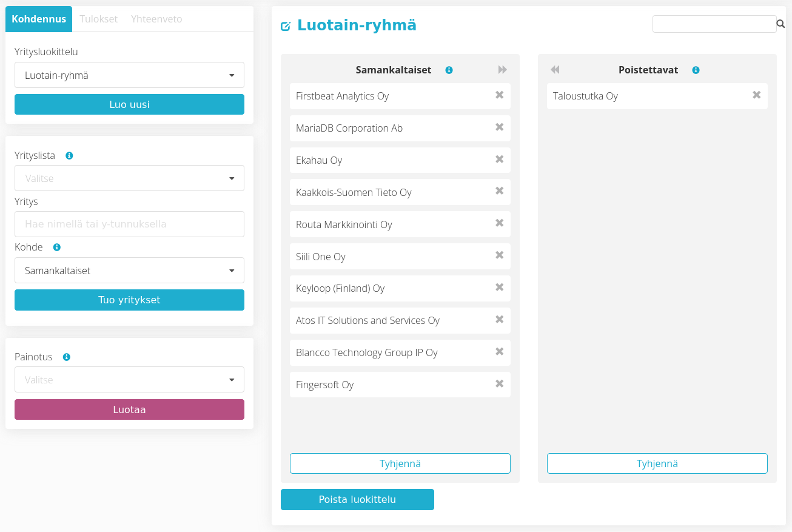
Task: Remove Siili One Oy entry
Action: point(500,255)
